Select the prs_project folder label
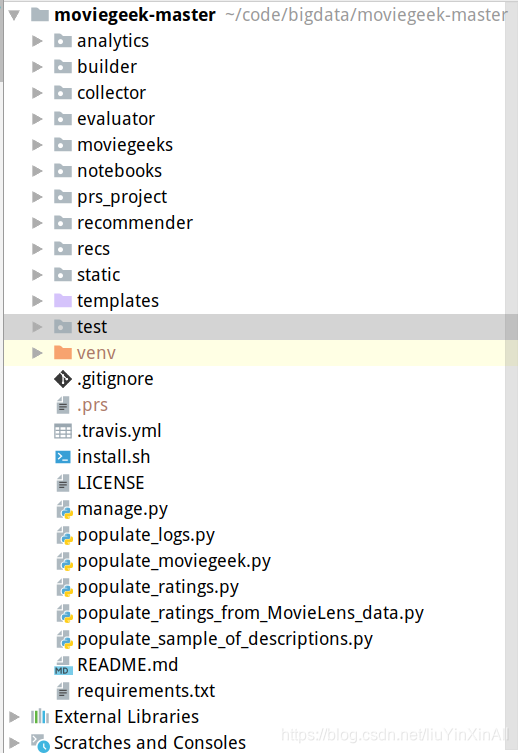The image size is (518, 753). click(122, 197)
